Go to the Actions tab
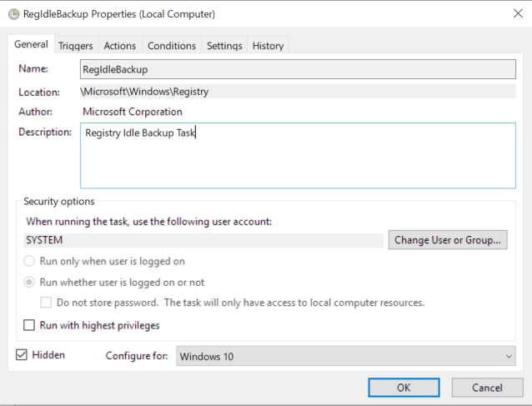 [120, 46]
